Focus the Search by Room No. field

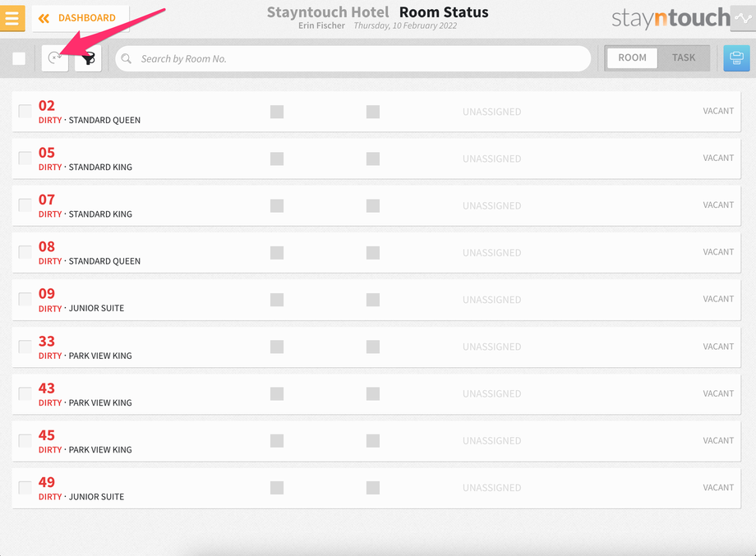[353, 59]
